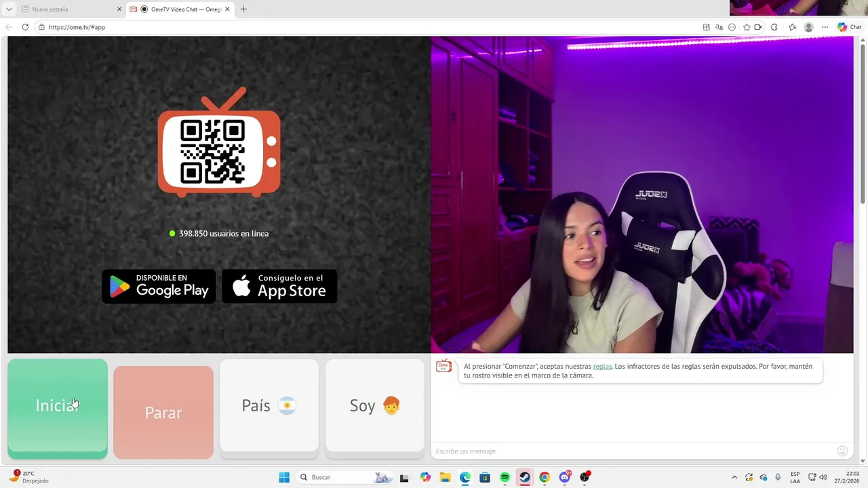
Task: View site information lock icon
Action: 41,27
